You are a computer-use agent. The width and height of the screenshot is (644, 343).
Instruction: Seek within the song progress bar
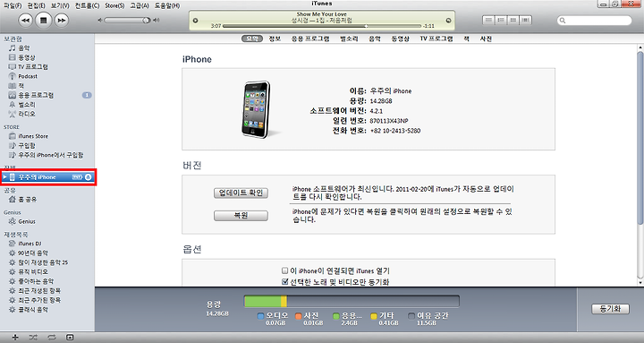pyautogui.click(x=322, y=26)
